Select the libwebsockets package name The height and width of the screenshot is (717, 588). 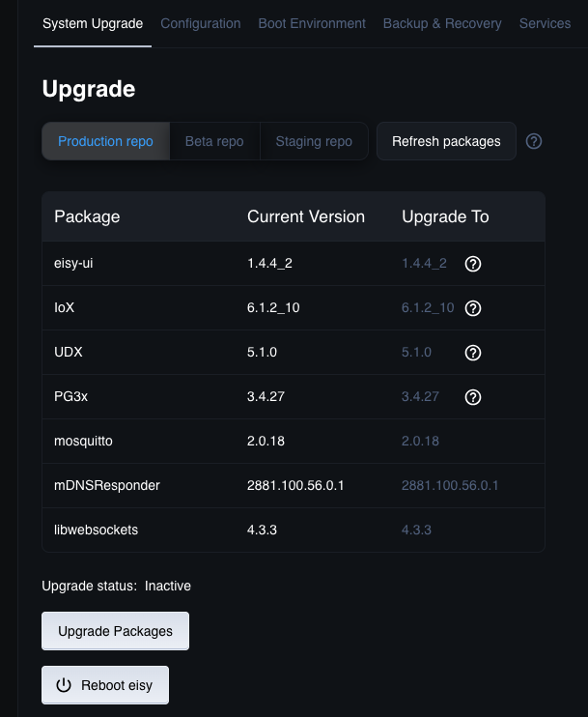pyautogui.click(x=96, y=530)
